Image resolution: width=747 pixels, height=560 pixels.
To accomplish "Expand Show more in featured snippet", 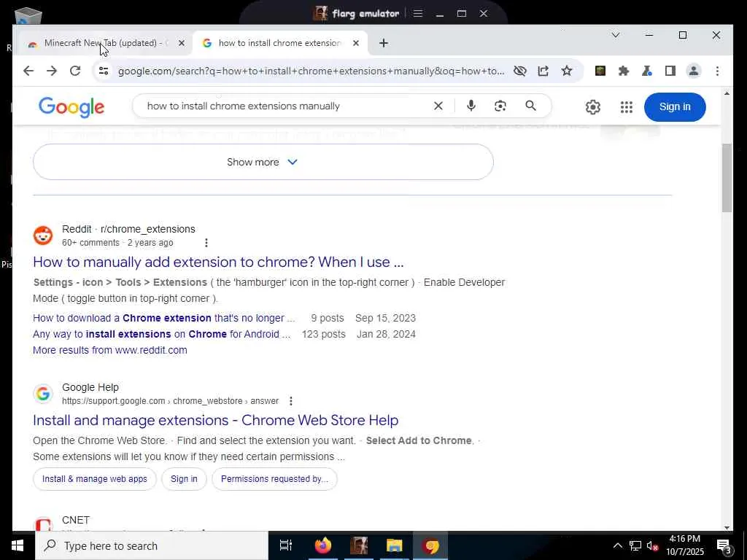I will pos(263,162).
